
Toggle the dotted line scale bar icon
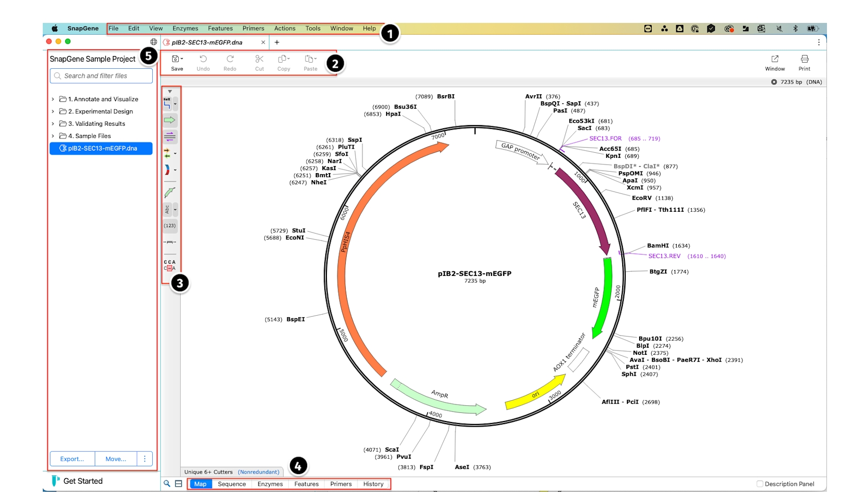(x=170, y=242)
